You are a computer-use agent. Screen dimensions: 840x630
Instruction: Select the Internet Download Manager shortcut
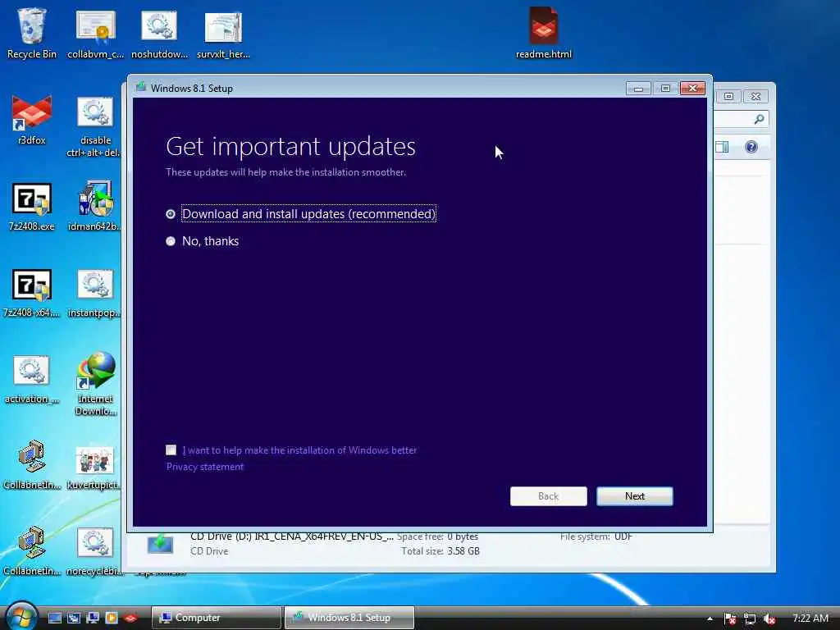click(x=95, y=384)
